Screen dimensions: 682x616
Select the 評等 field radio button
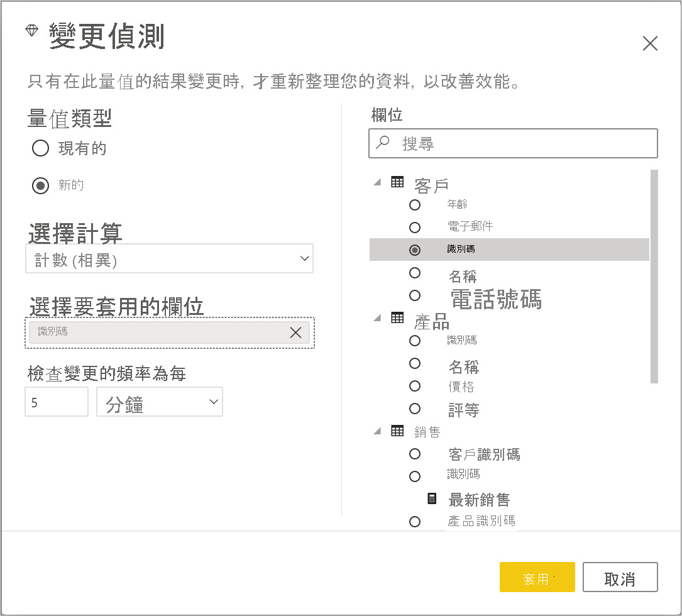(x=415, y=409)
